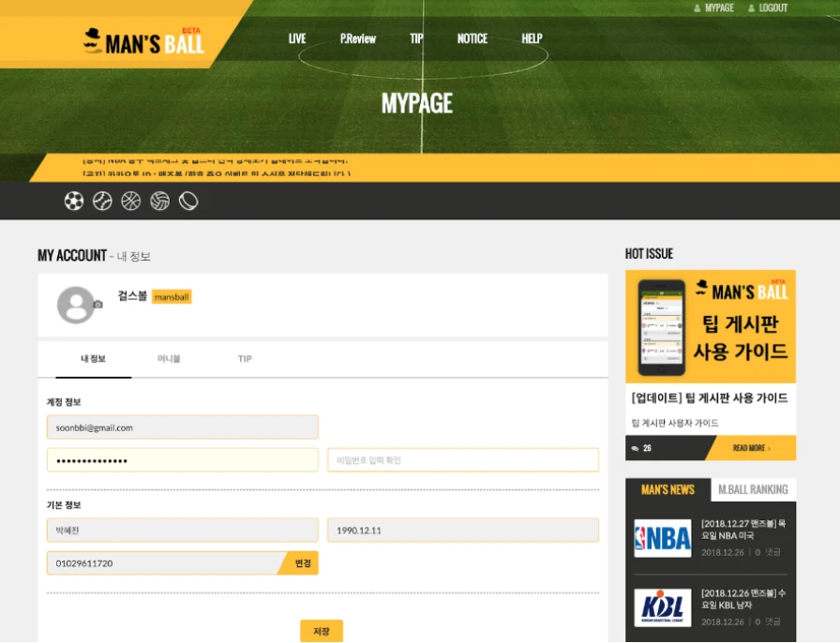Image resolution: width=840 pixels, height=643 pixels.
Task: Open the P.Review menu
Action: (x=358, y=38)
